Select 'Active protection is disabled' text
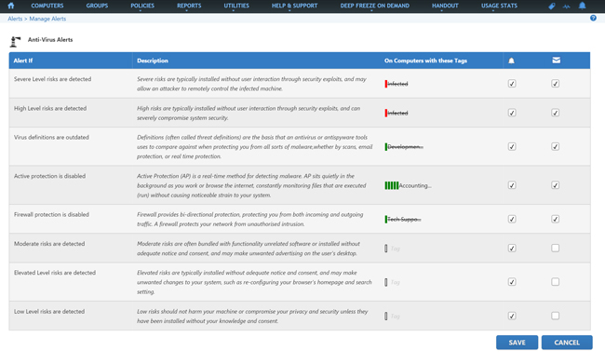This screenshot has height=364, width=605. (49, 176)
